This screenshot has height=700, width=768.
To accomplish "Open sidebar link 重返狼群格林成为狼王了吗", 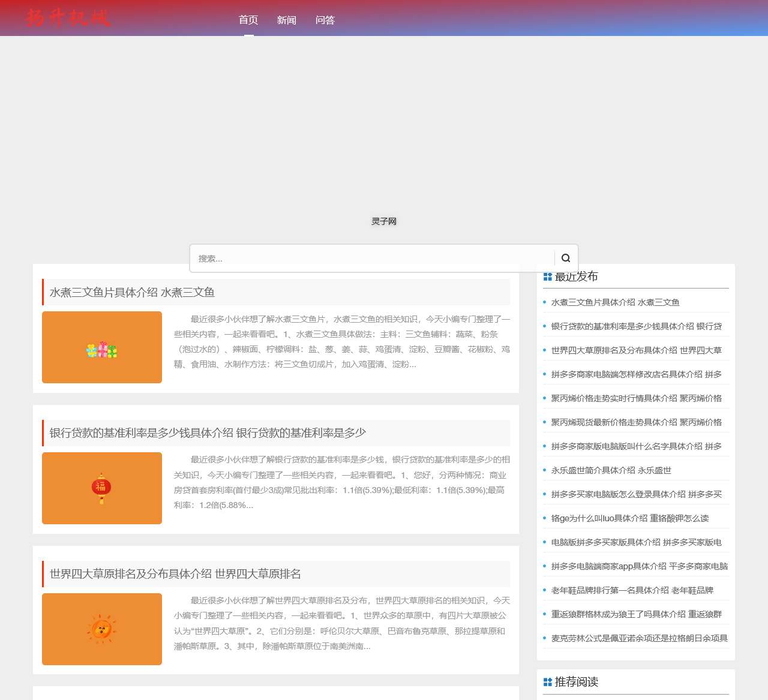I will coord(637,614).
